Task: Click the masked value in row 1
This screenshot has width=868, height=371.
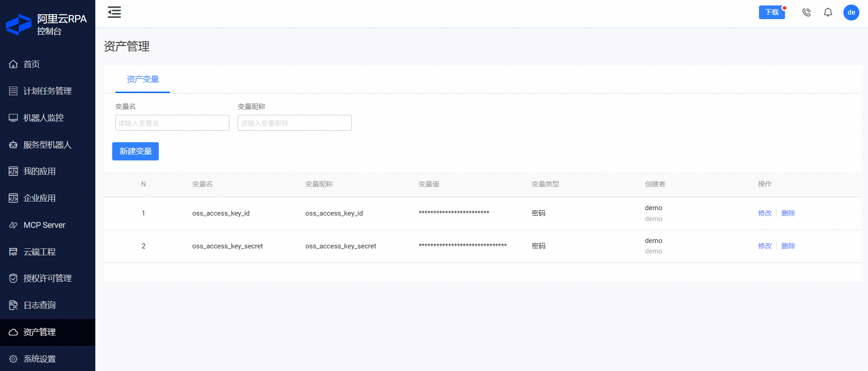Action: [454, 213]
